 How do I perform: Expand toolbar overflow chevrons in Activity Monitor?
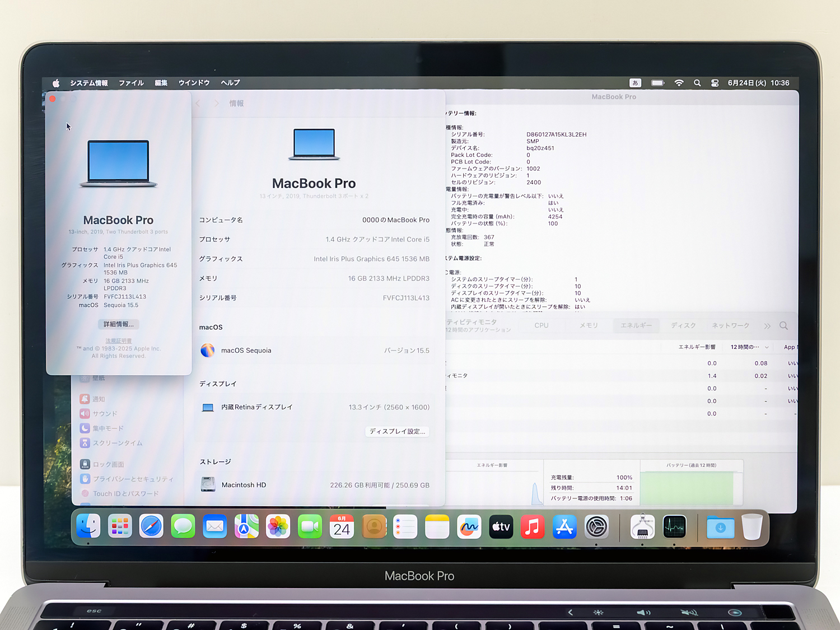click(767, 326)
